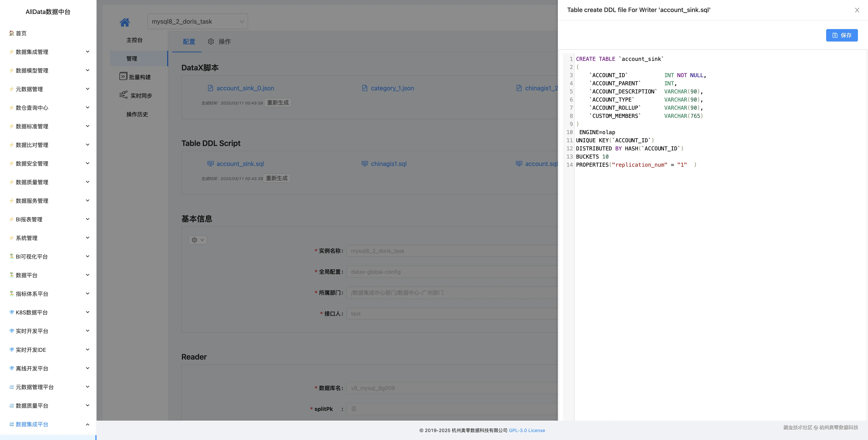Click the 批量构建 batch build icon
Image resolution: width=868 pixels, height=440 pixels.
[123, 77]
